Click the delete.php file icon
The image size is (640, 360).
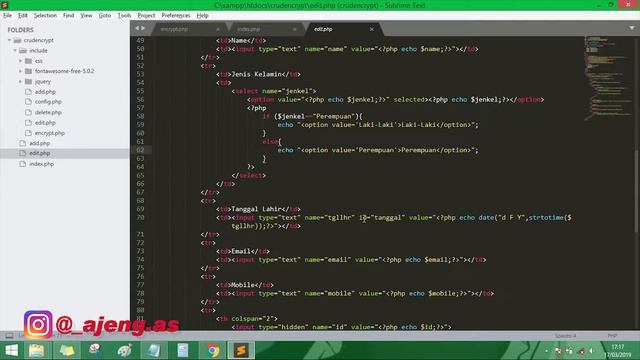[x=28, y=112]
